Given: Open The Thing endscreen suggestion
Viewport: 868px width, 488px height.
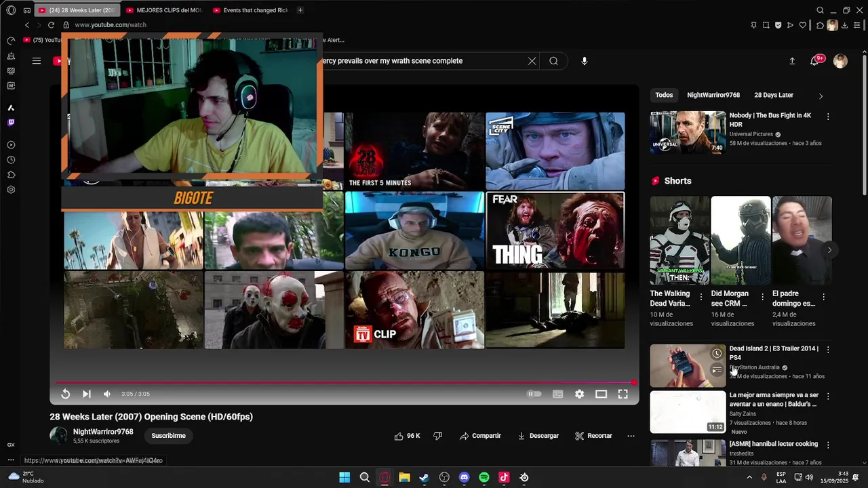Looking at the screenshot, I should tap(555, 230).
